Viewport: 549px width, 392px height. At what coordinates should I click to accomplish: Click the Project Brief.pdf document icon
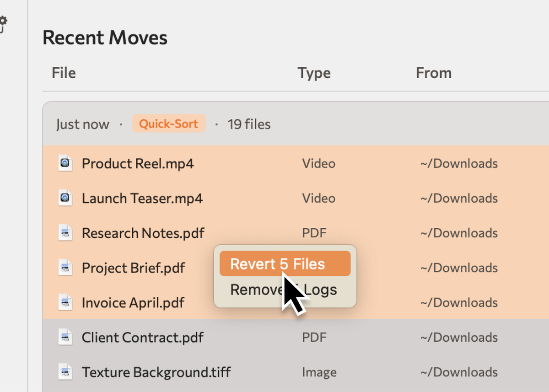[x=65, y=268]
